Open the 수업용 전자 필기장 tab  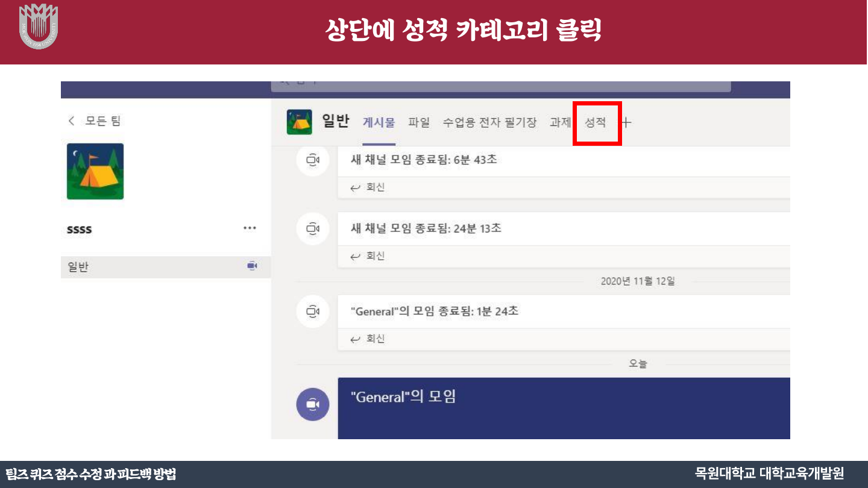click(489, 123)
